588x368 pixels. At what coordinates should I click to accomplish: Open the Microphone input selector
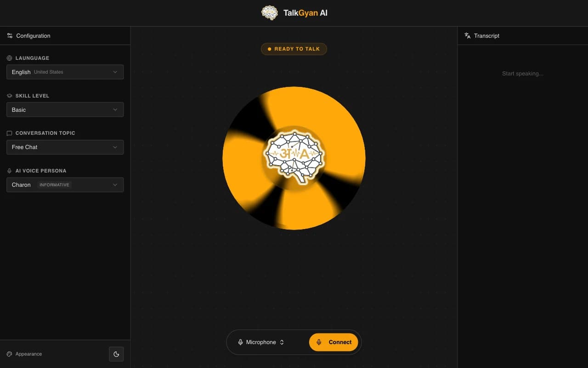tap(261, 342)
